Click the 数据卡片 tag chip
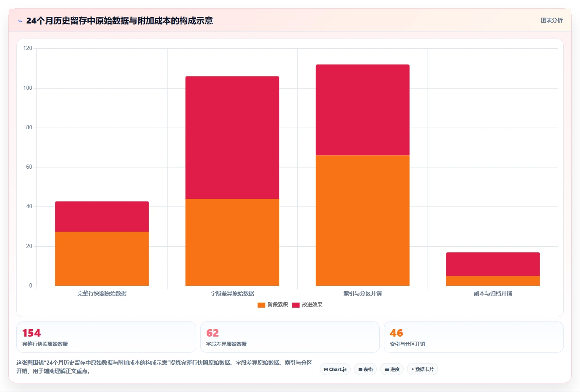Screen dimensions: 580x392 423,369
